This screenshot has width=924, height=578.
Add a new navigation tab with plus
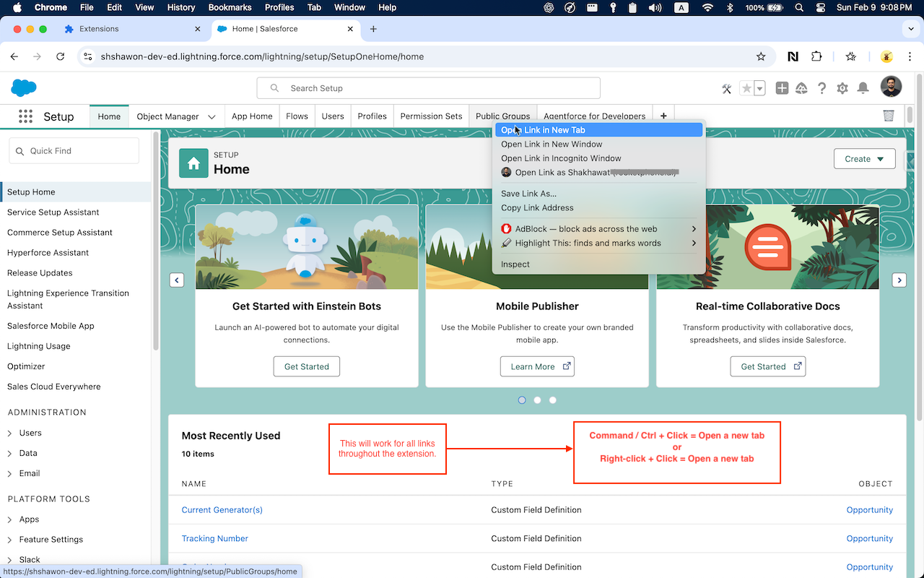663,116
